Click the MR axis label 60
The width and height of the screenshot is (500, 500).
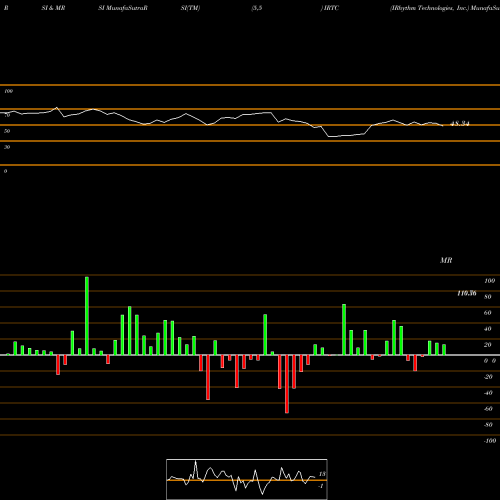[488, 313]
